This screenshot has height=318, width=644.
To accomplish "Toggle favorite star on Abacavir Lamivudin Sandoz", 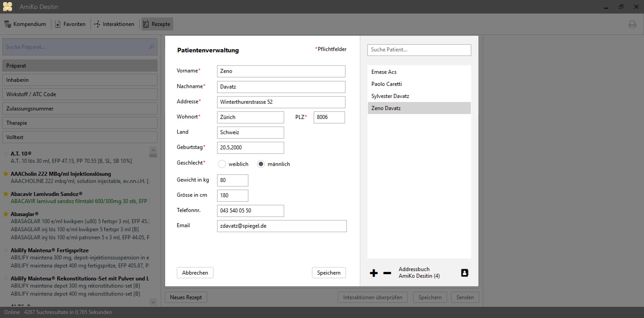I will point(6,194).
